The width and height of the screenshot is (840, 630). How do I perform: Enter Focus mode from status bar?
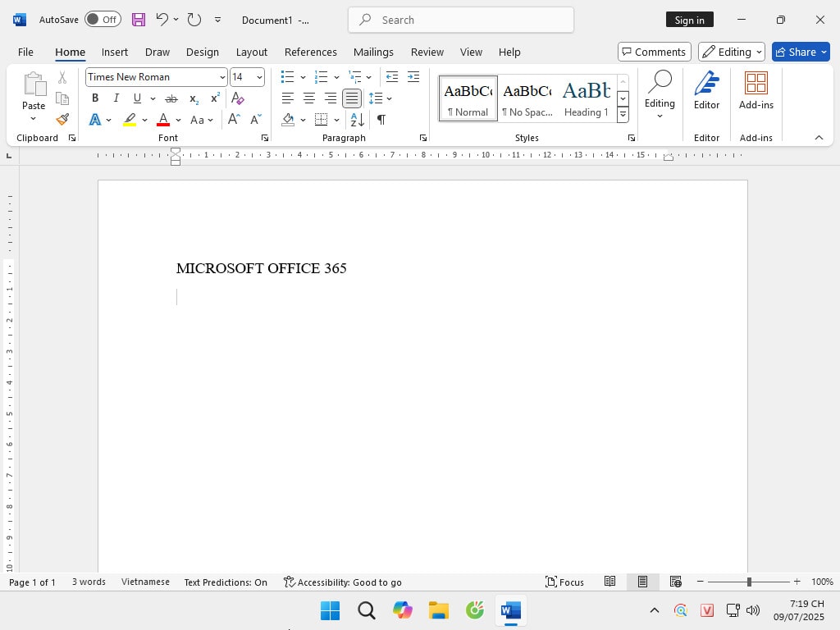point(564,582)
